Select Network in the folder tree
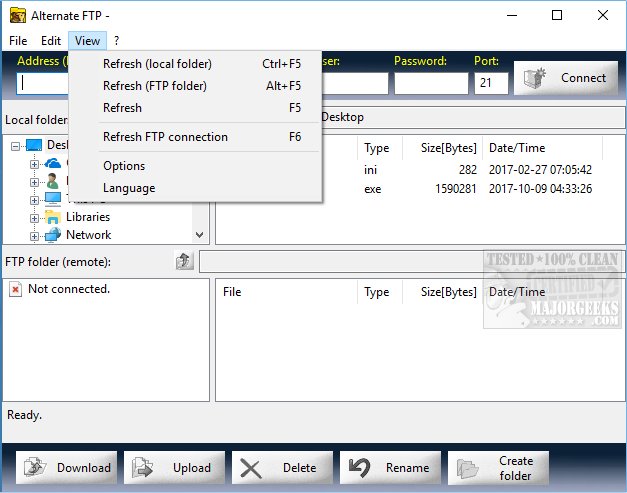Screen dimensions: 627x493 tap(88, 235)
